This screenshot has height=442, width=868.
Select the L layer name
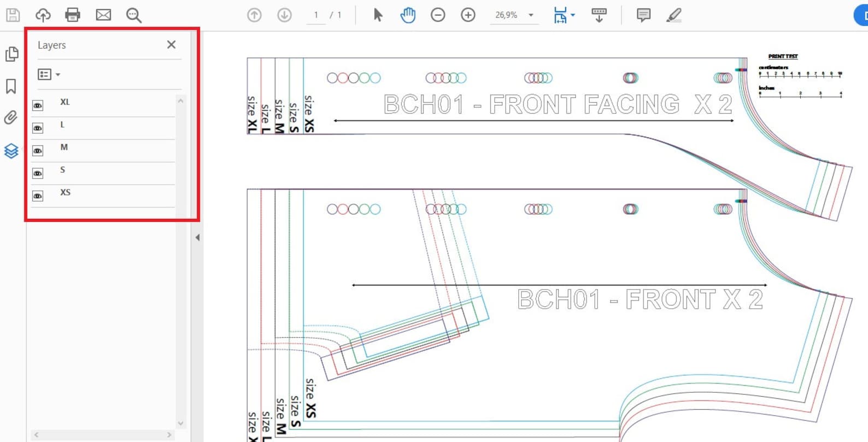(62, 125)
